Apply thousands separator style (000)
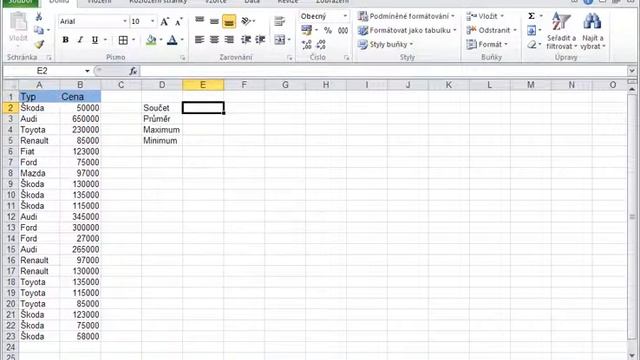The height and width of the screenshot is (360, 640). (343, 30)
